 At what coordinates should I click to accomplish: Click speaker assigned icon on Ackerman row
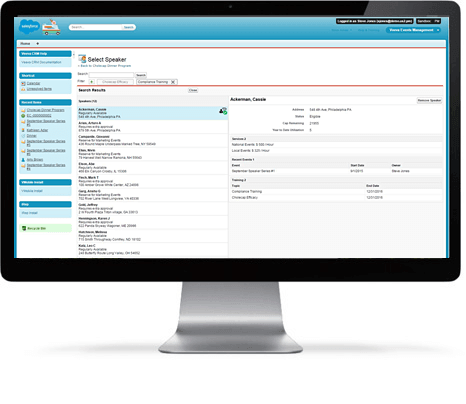[223, 111]
